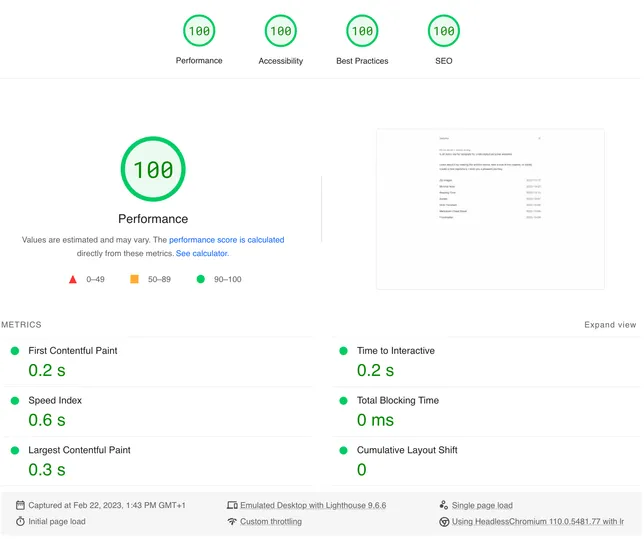This screenshot has width=644, height=539.
Task: Expand the First Contentful Paint metric
Action: 72,351
